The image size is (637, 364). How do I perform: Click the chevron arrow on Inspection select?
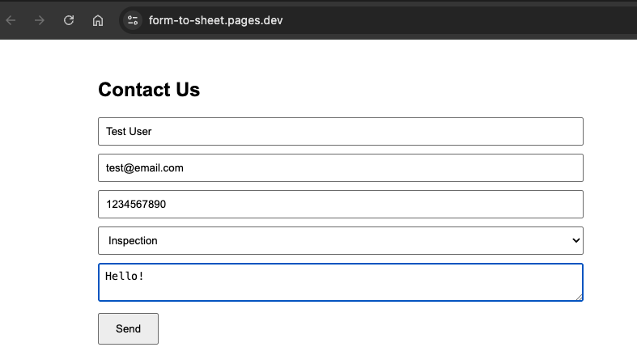[575, 240]
